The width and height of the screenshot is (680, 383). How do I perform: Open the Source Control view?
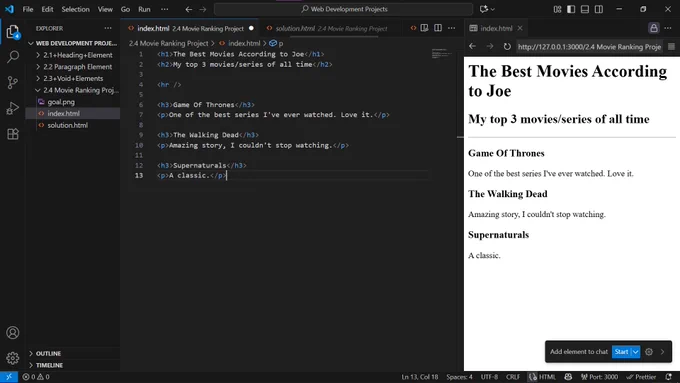click(13, 82)
